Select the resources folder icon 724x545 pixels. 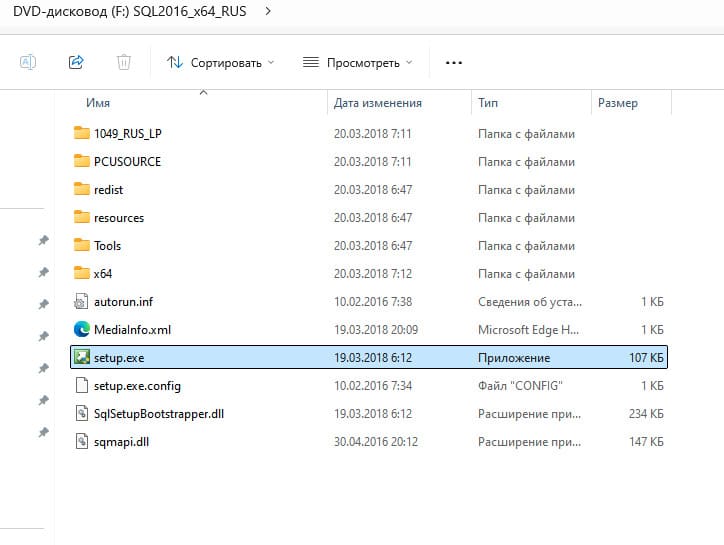82,217
